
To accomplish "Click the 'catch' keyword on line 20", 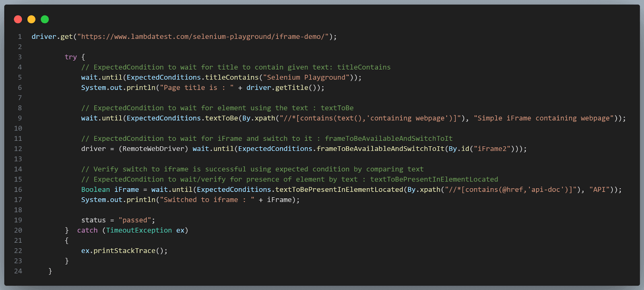I will pyautogui.click(x=87, y=230).
